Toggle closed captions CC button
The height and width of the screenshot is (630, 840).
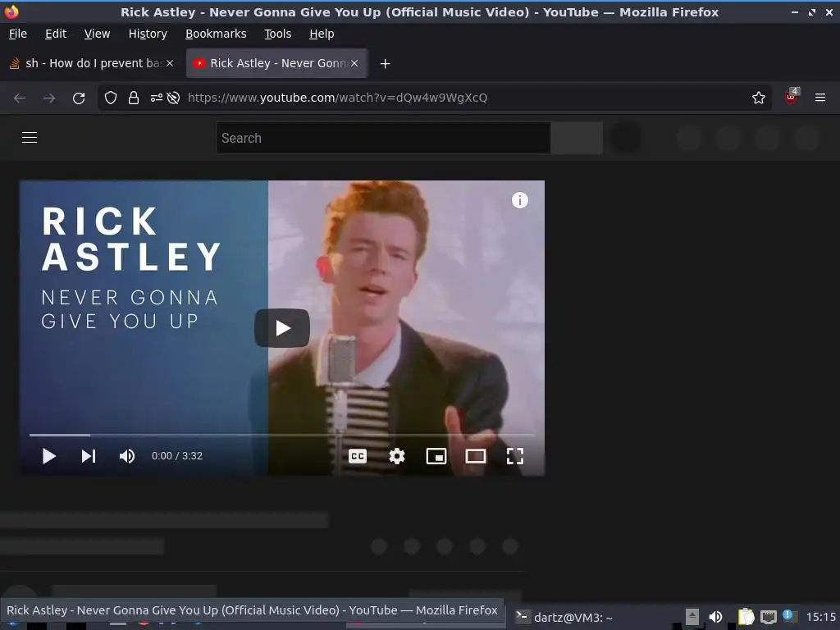point(358,456)
